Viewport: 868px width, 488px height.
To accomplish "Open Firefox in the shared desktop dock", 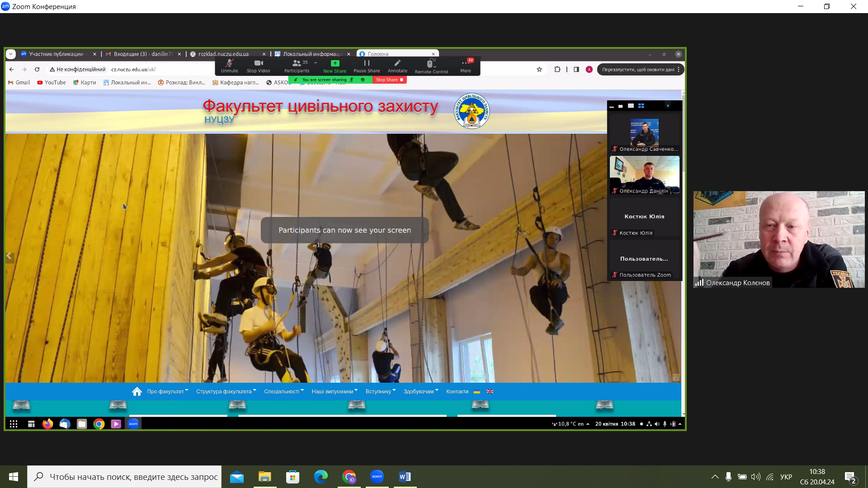I will 47,424.
